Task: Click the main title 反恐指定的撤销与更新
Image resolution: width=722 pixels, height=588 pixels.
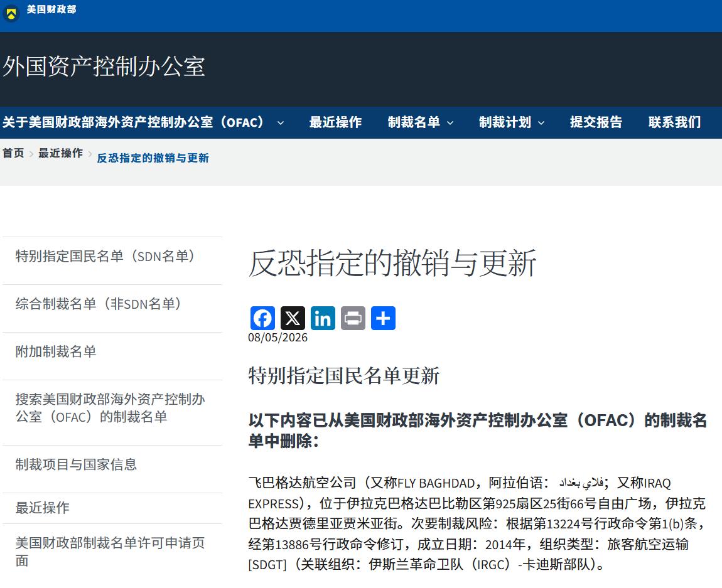Action: coord(393,264)
